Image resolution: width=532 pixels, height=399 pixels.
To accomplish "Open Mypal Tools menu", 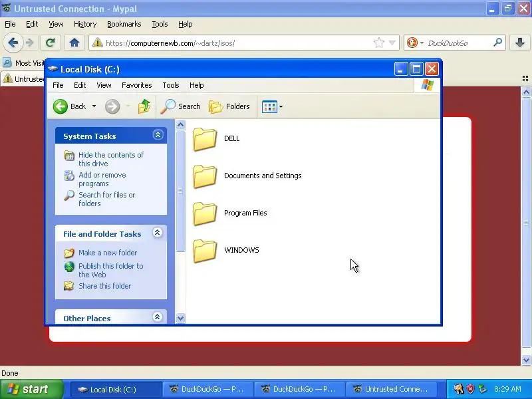I will [x=160, y=24].
